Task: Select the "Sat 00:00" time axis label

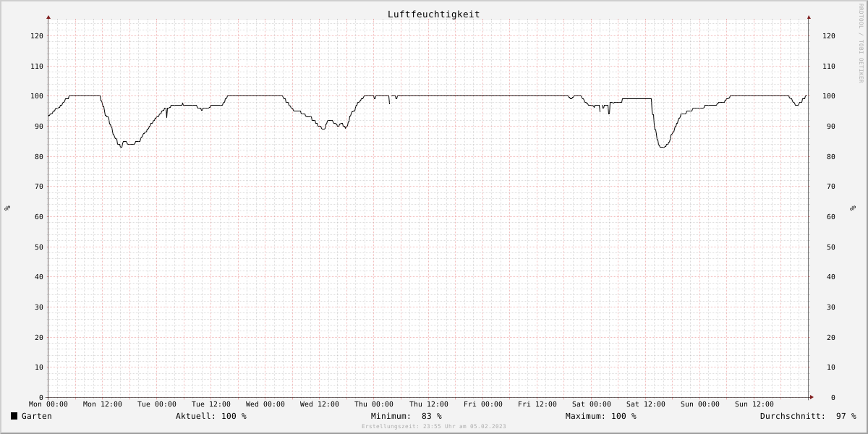Action: [592, 404]
